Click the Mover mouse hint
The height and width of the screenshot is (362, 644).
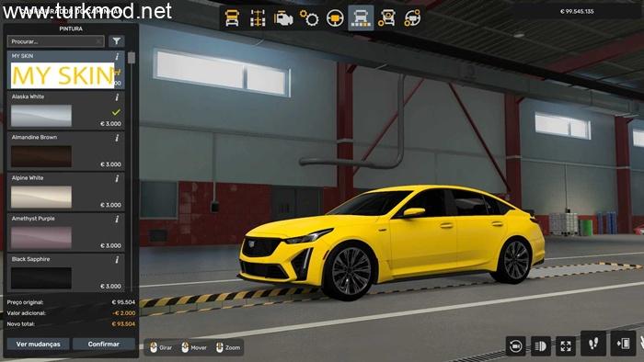click(x=194, y=347)
